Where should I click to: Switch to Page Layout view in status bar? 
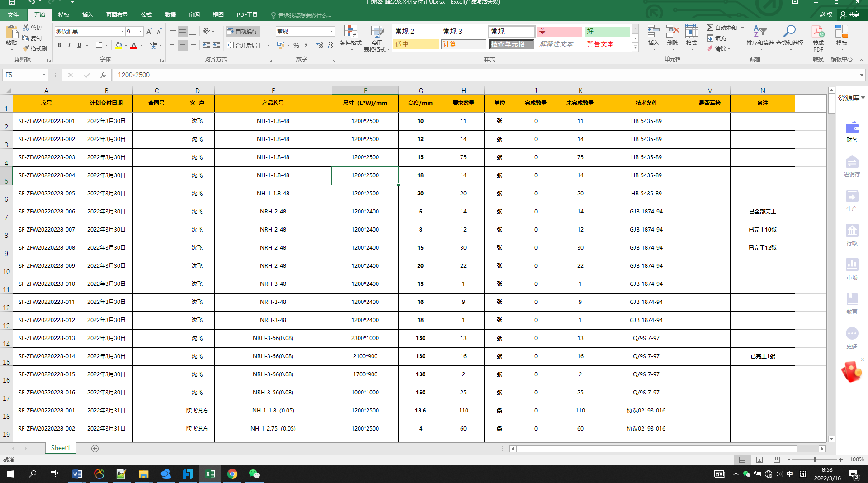[759, 459]
